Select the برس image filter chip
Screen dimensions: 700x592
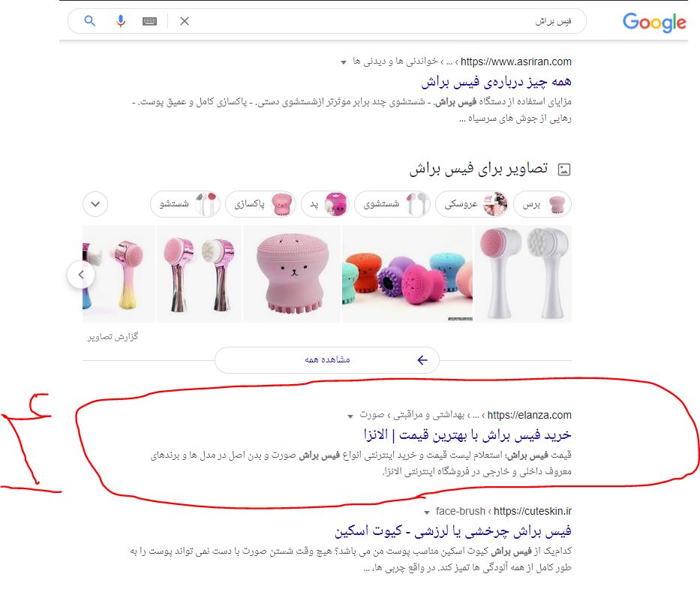point(542,204)
